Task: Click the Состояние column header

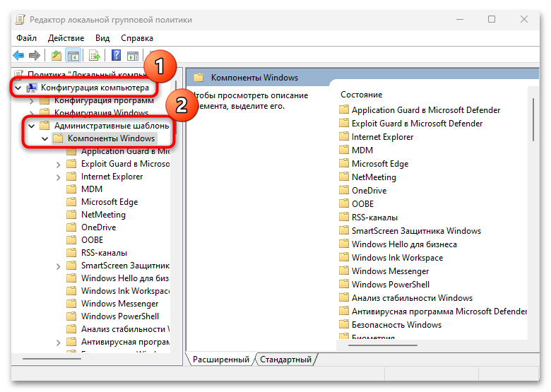Action: point(361,95)
